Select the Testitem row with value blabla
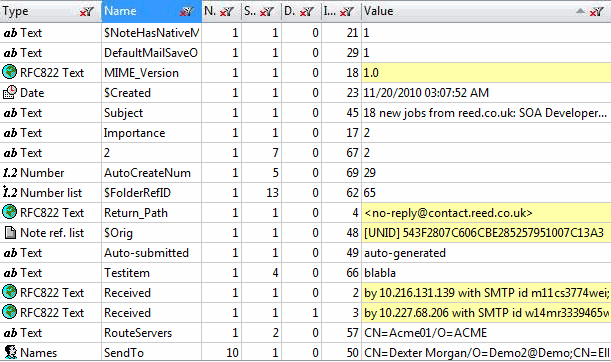The width and height of the screenshot is (611, 362). point(306,273)
